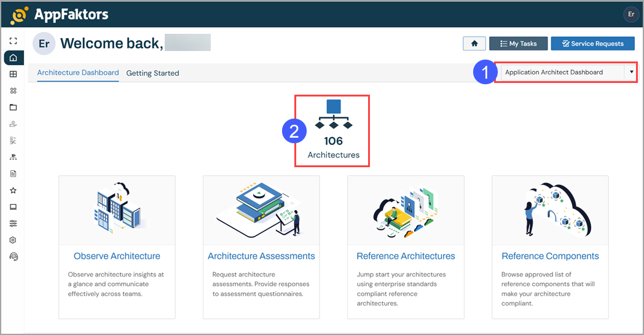
Task: Switch to the Getting Started tab
Action: pos(152,73)
